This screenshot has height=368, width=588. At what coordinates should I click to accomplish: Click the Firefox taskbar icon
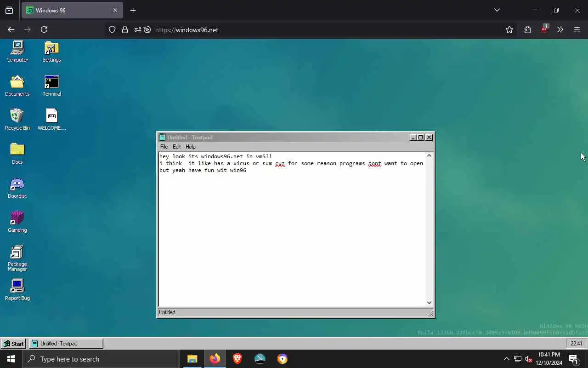[x=215, y=359]
